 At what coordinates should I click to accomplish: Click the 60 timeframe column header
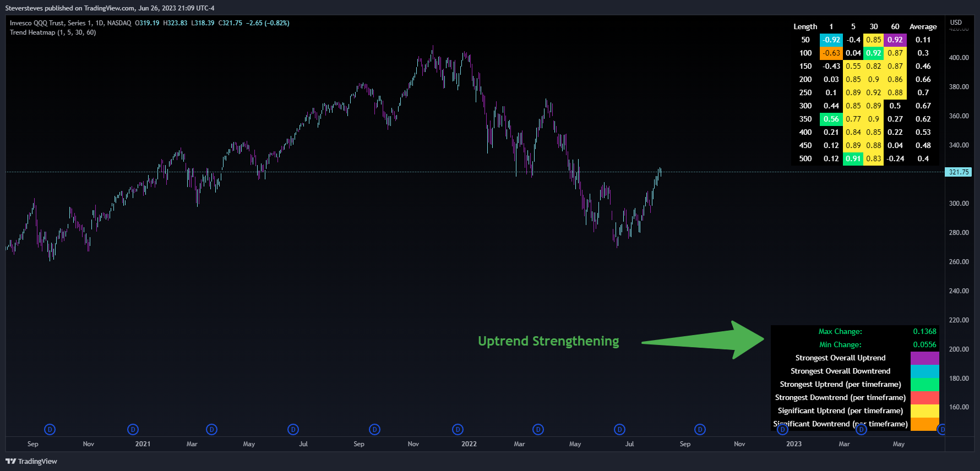(x=895, y=26)
